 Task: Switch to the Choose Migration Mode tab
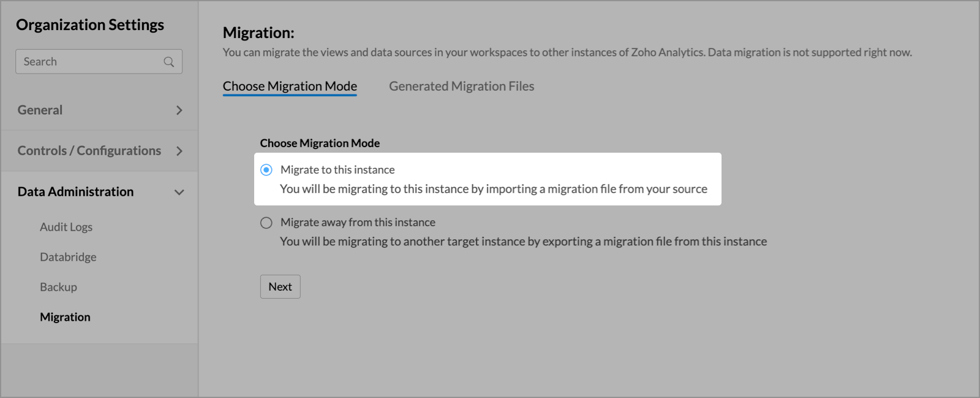click(290, 86)
